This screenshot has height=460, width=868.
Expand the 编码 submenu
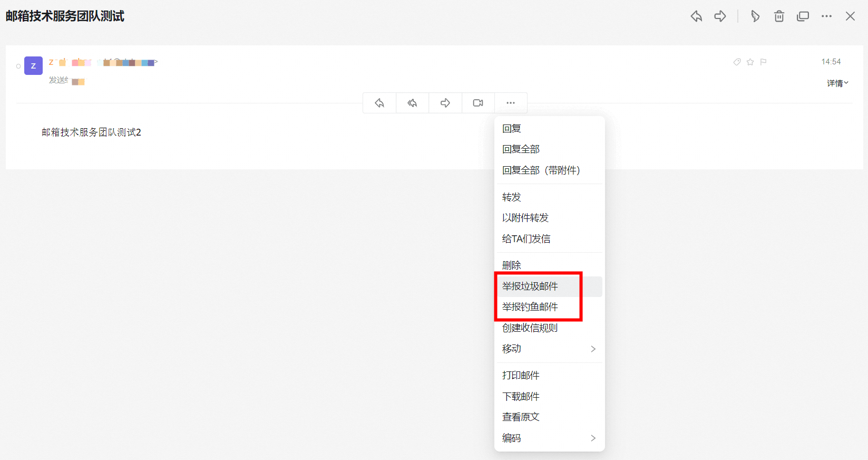(x=549, y=438)
